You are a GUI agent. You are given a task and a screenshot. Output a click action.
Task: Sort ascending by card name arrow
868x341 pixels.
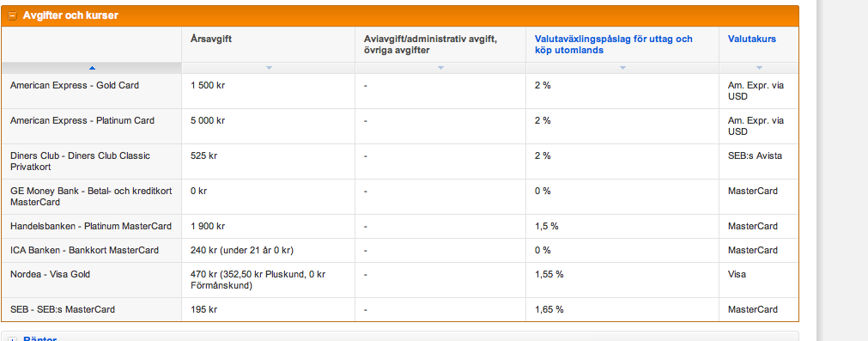[x=92, y=68]
